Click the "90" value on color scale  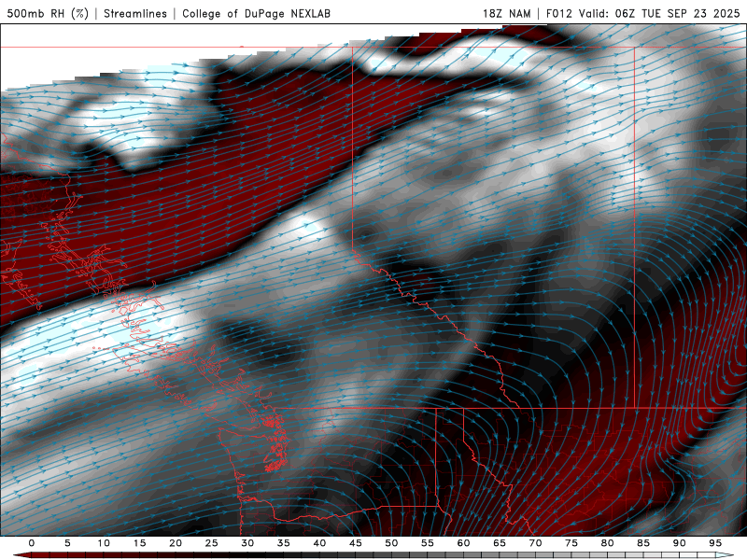[x=679, y=543]
